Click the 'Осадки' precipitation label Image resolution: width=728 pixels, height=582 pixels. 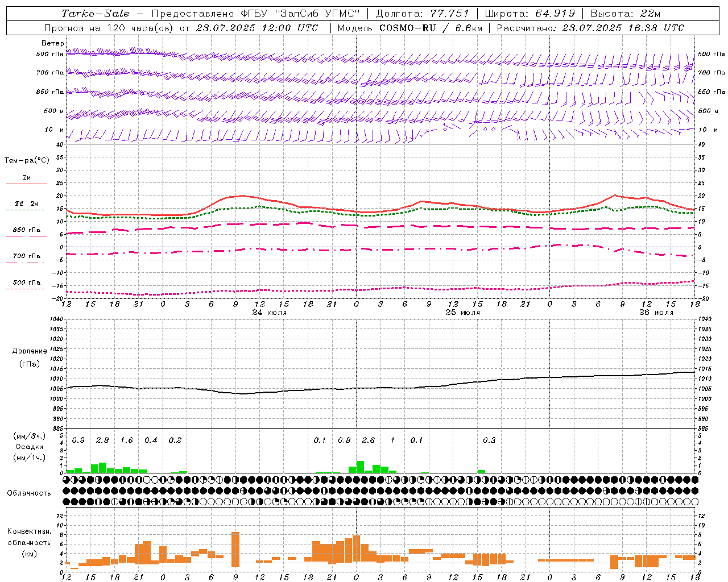tap(30, 447)
